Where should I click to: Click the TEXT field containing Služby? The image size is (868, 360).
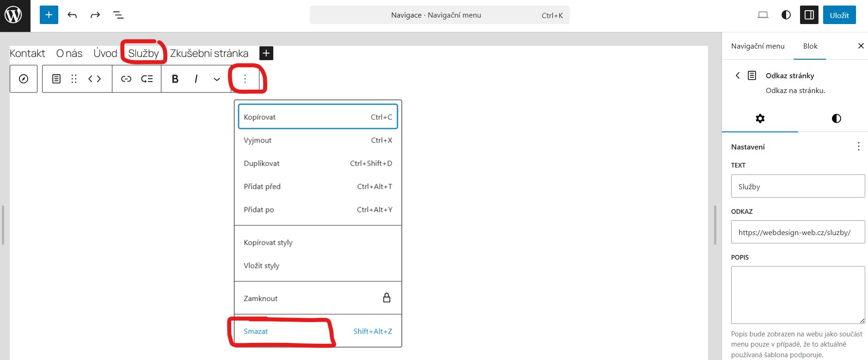(798, 186)
